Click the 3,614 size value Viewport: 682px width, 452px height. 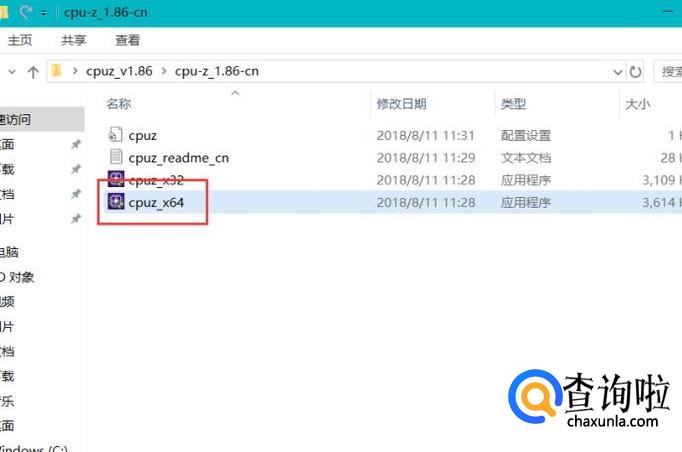point(659,202)
